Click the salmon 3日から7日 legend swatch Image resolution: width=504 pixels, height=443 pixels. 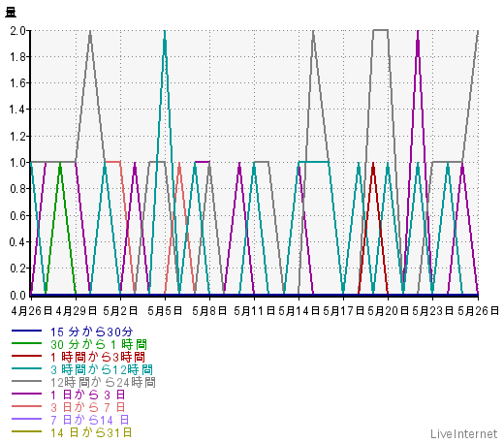click(26, 406)
